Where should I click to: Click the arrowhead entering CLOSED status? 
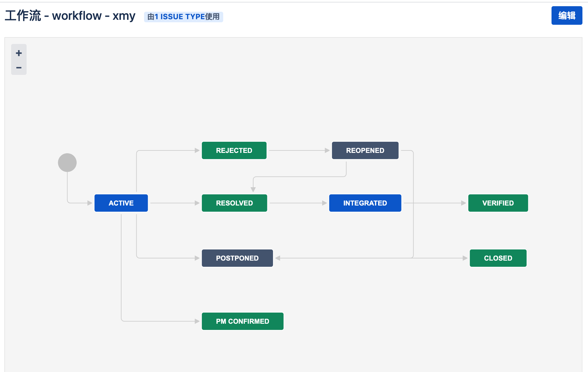465,258
